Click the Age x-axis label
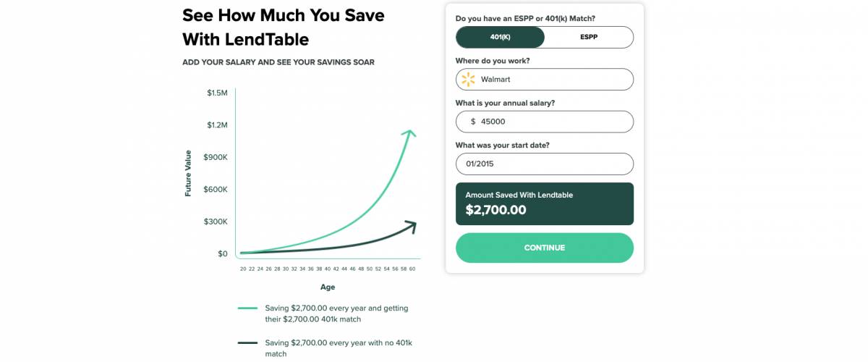 (x=328, y=287)
